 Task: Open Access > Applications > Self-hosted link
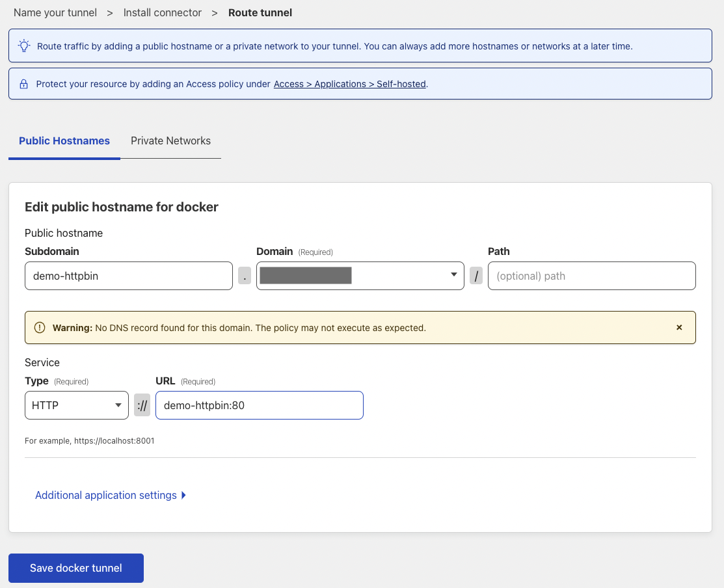[x=349, y=85]
